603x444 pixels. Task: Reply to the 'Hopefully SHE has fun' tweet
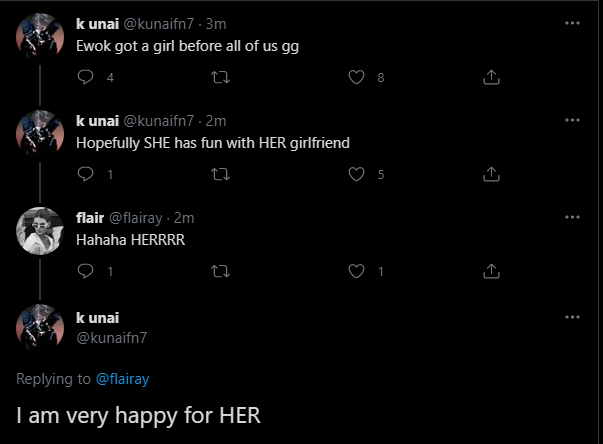click(86, 174)
